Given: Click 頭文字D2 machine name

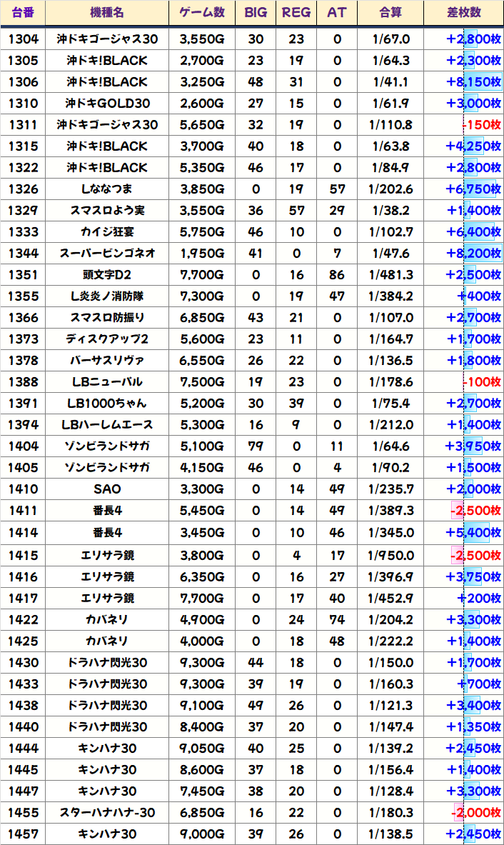Looking at the screenshot, I should 107,275.
